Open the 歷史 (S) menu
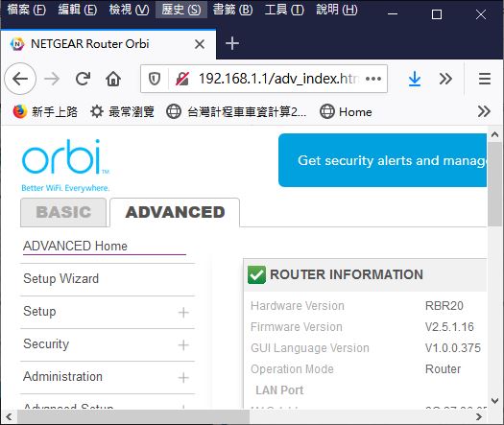Viewport: 504px width, 425px height. coord(181,10)
